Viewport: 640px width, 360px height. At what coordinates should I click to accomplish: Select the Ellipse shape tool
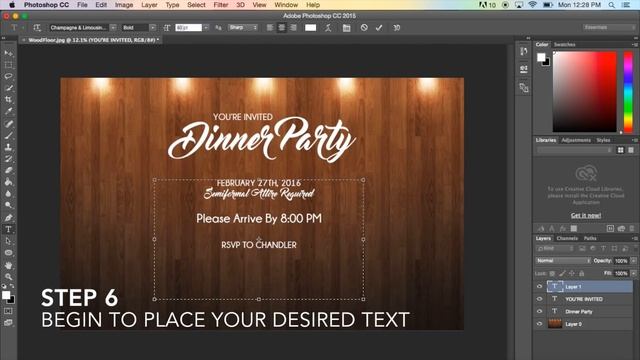pos(8,253)
